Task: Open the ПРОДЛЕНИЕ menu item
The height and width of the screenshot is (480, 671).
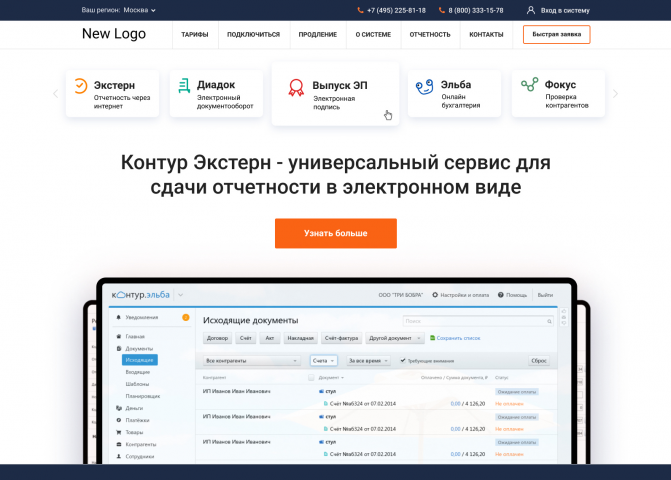Action: coord(318,35)
